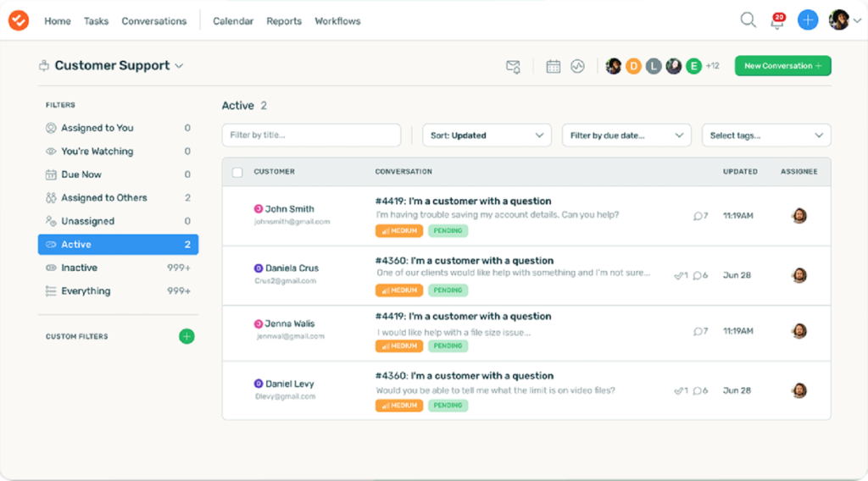
Task: Add a custom filter with green plus
Action: pyautogui.click(x=186, y=336)
